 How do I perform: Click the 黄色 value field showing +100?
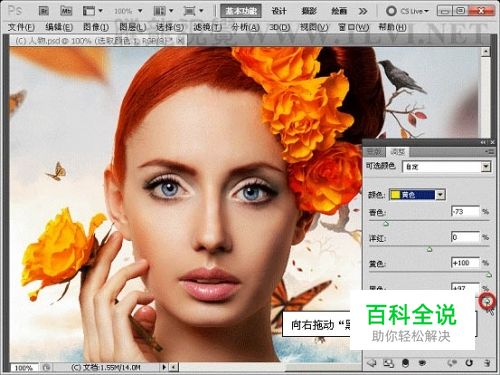point(465,263)
